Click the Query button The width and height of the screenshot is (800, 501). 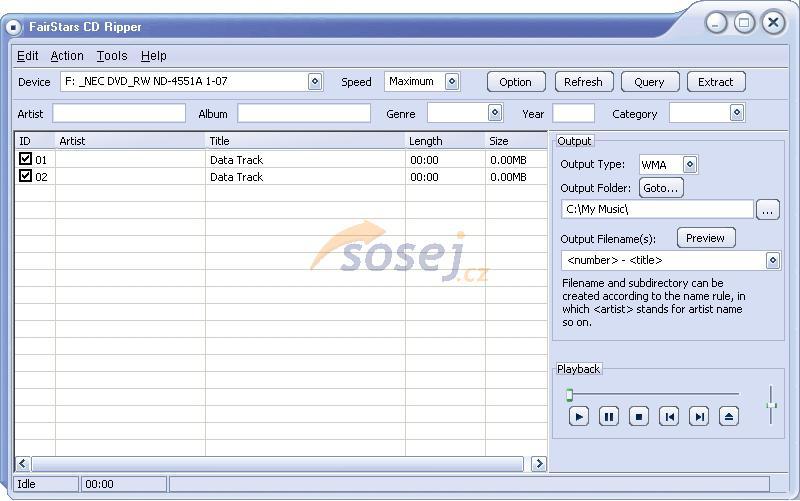(x=650, y=82)
